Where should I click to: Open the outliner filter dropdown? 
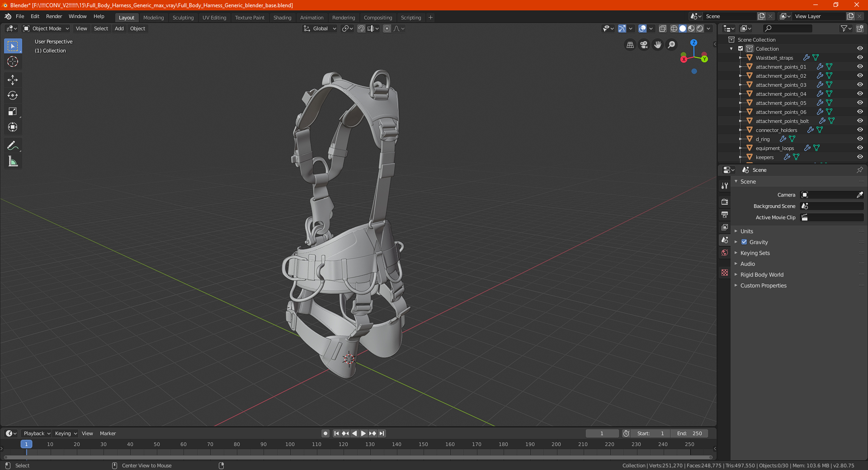pos(846,28)
